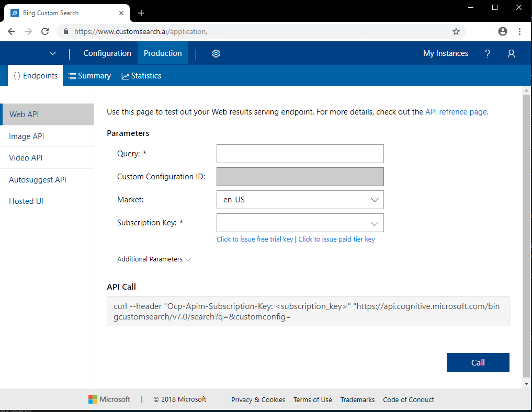
Task: Open the API reference page link
Action: (456, 111)
